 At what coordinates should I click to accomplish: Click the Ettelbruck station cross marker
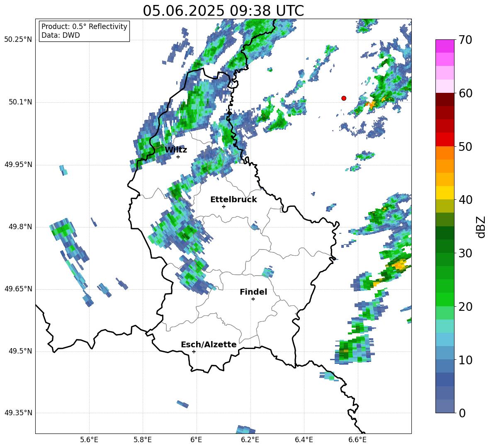[x=224, y=206]
